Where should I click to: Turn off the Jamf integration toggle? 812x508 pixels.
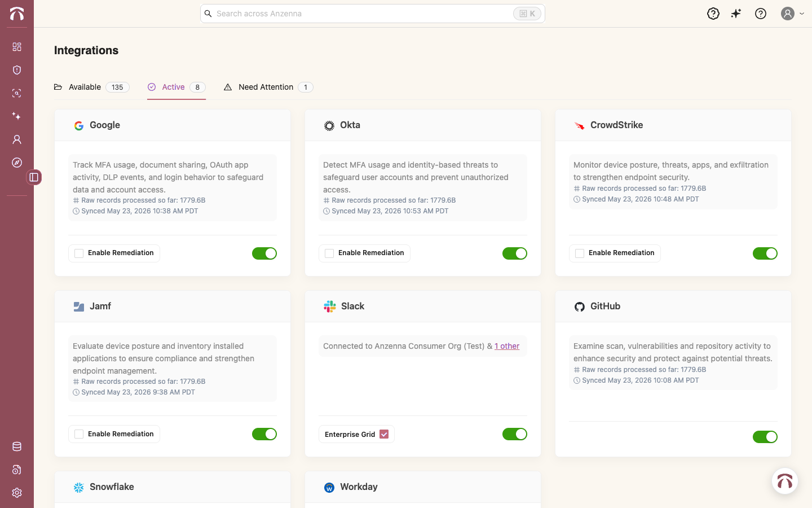click(x=264, y=434)
